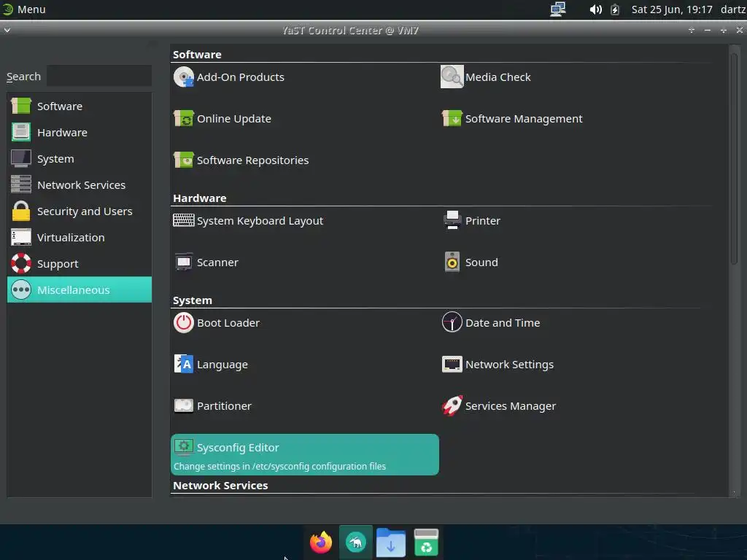The width and height of the screenshot is (747, 560).
Task: Open the Network Settings icon
Action: point(452,365)
